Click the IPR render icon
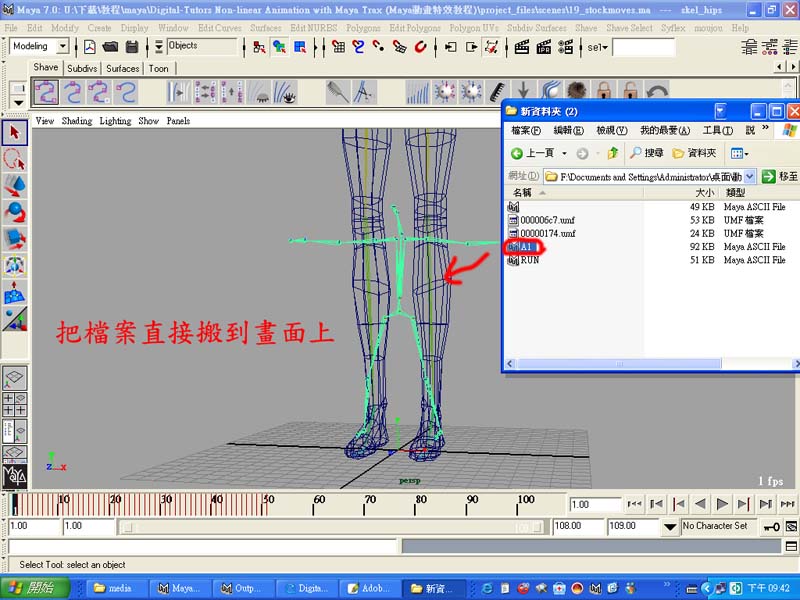The height and width of the screenshot is (600, 800). (543, 47)
